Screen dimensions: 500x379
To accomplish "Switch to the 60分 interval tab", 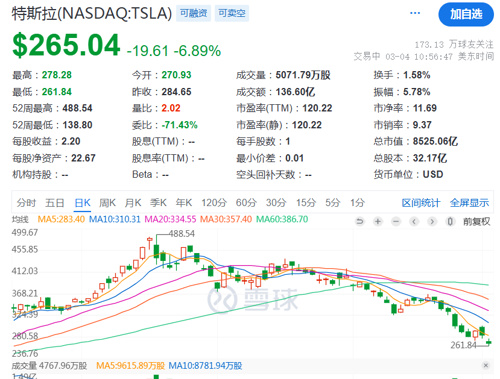I will click(246, 202).
